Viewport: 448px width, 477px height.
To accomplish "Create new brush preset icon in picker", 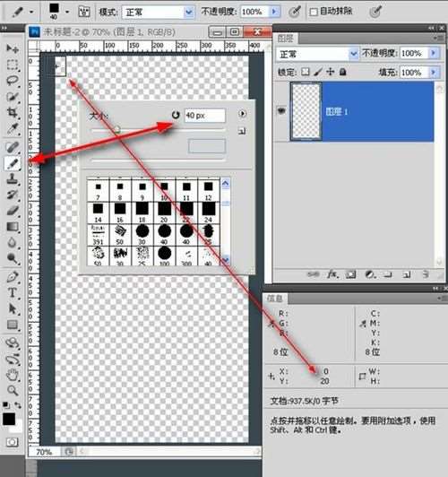I will point(242,131).
